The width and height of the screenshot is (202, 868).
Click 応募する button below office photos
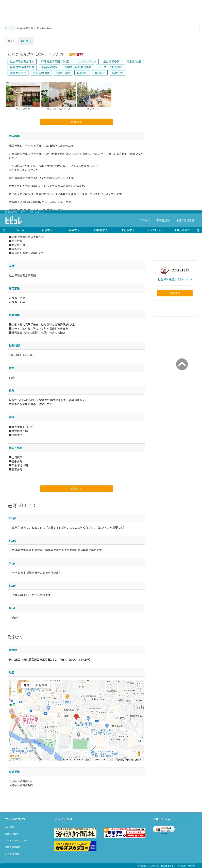[x=76, y=122]
